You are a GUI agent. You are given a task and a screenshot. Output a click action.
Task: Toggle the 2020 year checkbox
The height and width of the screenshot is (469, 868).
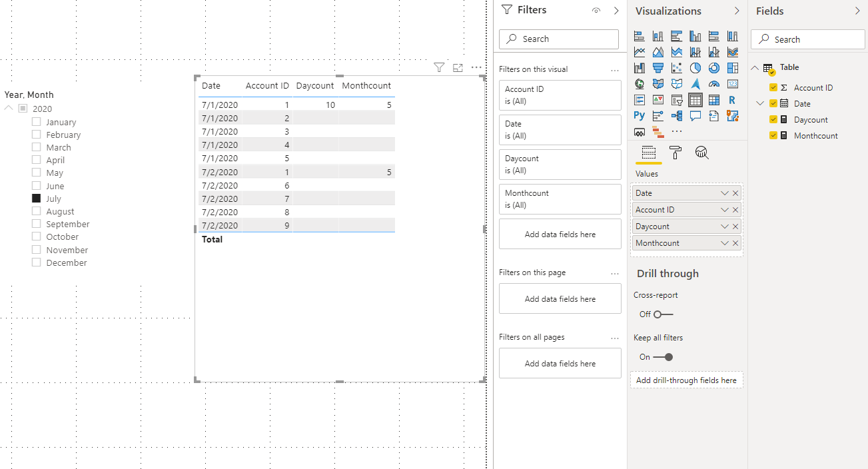[23, 109]
